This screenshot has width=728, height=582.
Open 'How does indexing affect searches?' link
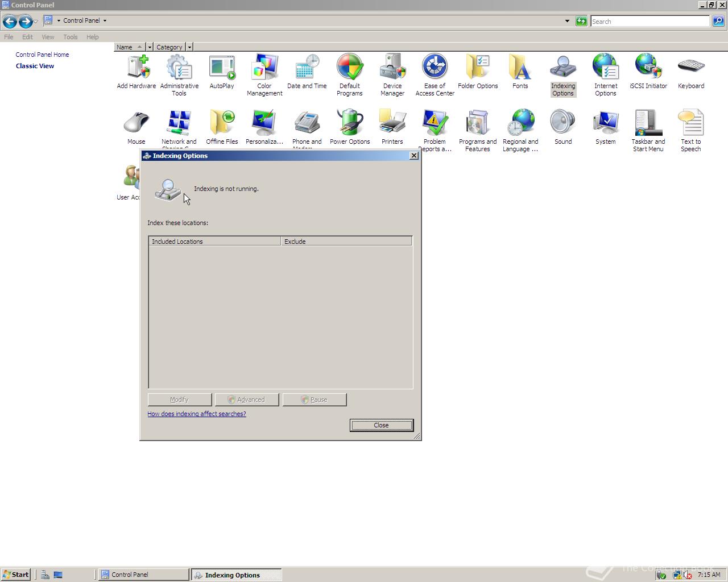(197, 414)
